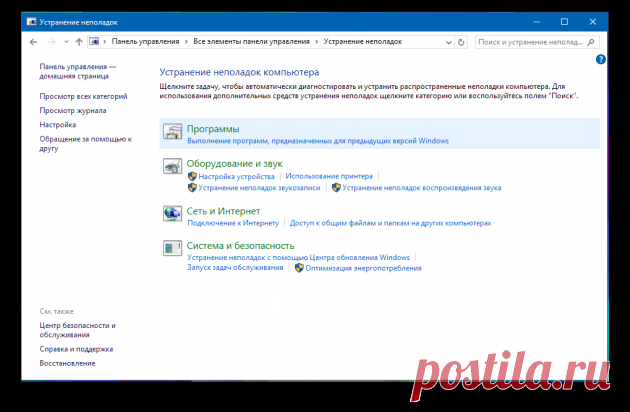Viewport: 630px width, 412px height.
Task: Launch Оптимизация энергопотребления troubleshooter
Action: pos(364,268)
